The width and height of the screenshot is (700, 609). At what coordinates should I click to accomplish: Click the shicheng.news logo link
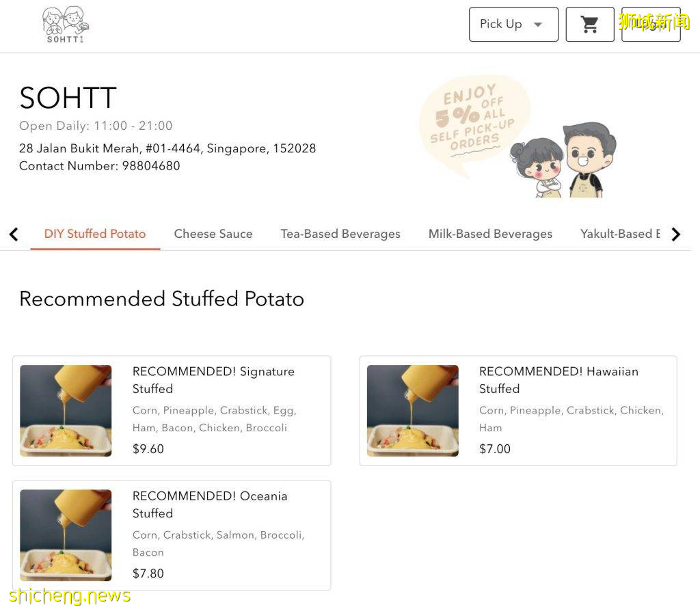pyautogui.click(x=70, y=595)
